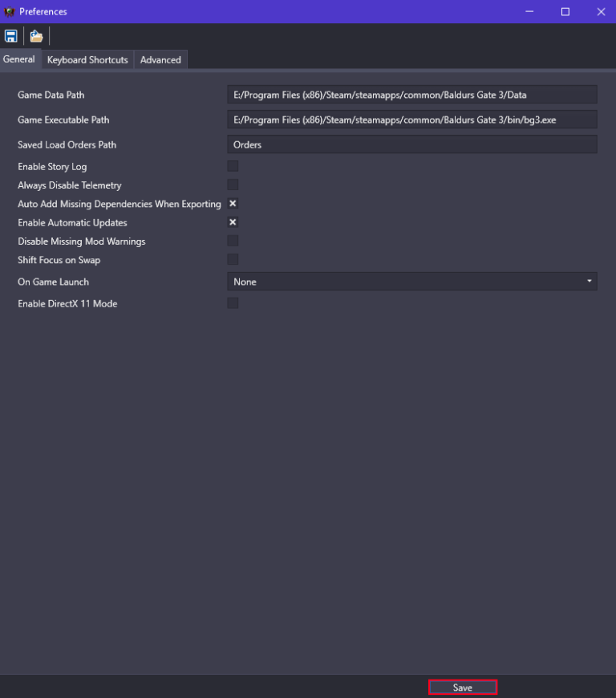
Task: Check Disable Missing Mod Warnings
Action: click(x=233, y=241)
